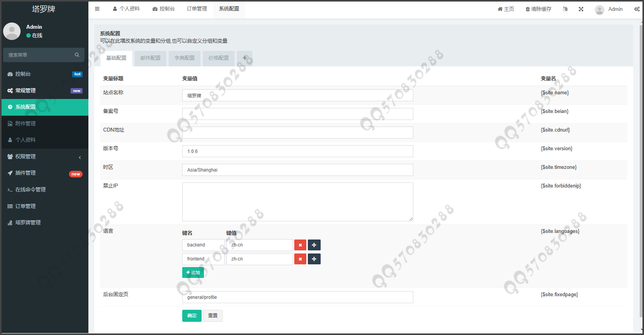Image resolution: width=644 pixels, height=335 pixels.
Task: Click into the 站点名称 input field
Action: pos(297,95)
